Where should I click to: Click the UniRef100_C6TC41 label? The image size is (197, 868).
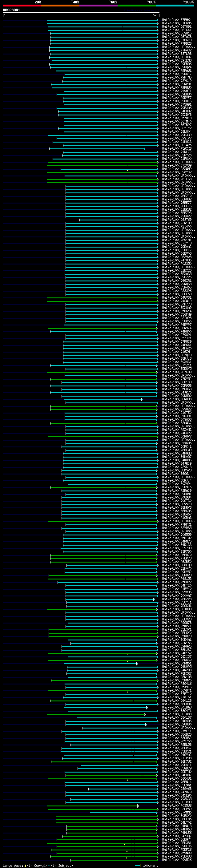coord(176,30)
